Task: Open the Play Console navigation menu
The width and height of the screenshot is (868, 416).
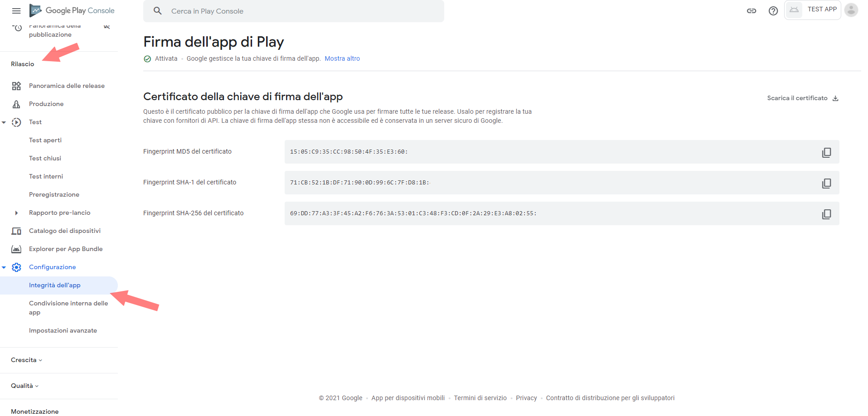Action: 16,11
